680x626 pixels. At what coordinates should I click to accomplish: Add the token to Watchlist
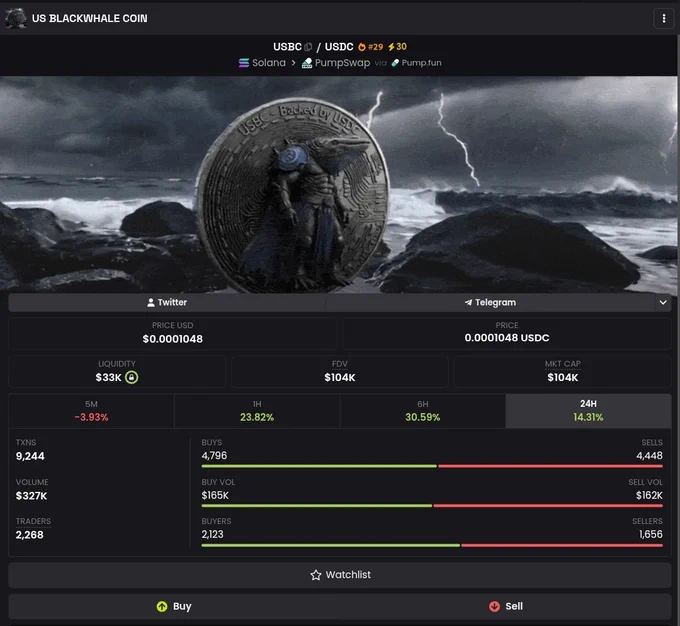(x=340, y=575)
